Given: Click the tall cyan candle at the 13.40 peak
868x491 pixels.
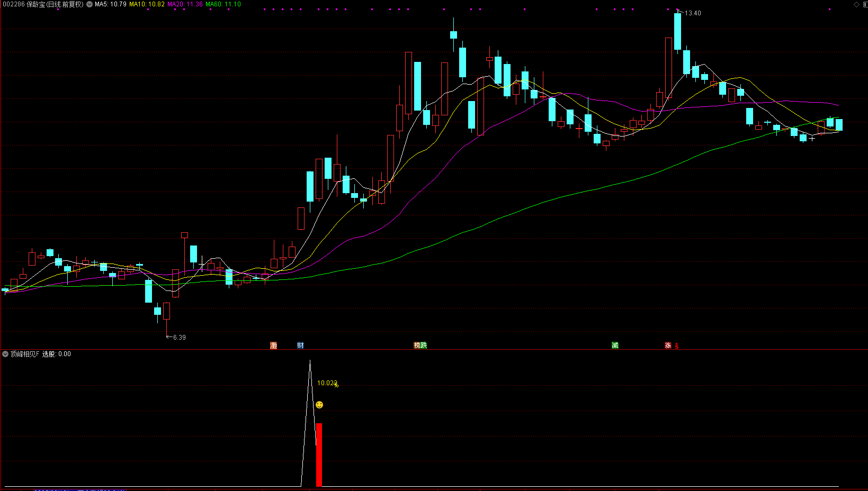Looking at the screenshot, I should click(x=677, y=32).
